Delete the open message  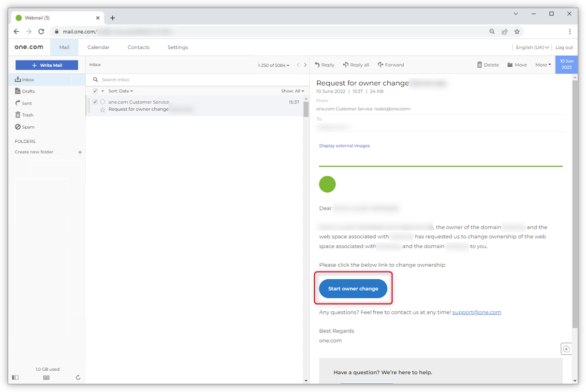click(488, 65)
